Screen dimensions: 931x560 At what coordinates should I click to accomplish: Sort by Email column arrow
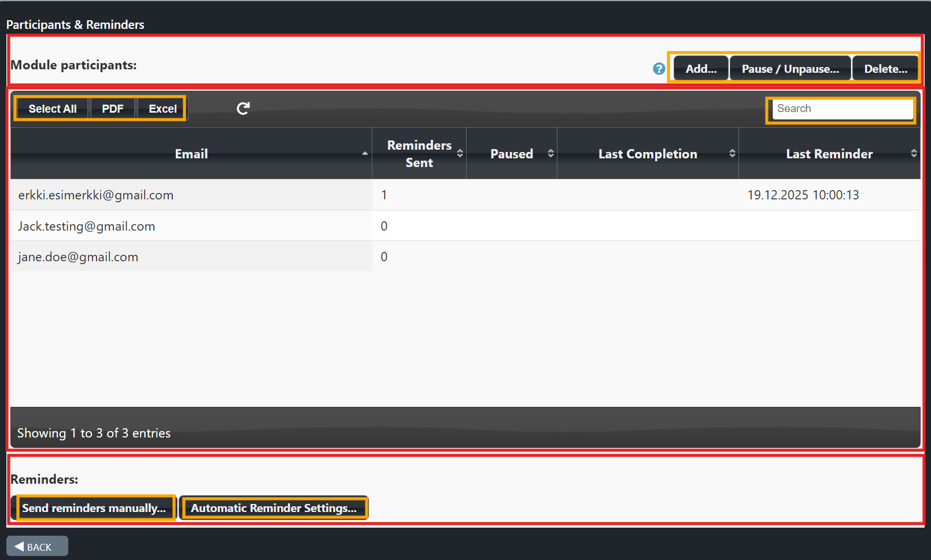tap(365, 154)
